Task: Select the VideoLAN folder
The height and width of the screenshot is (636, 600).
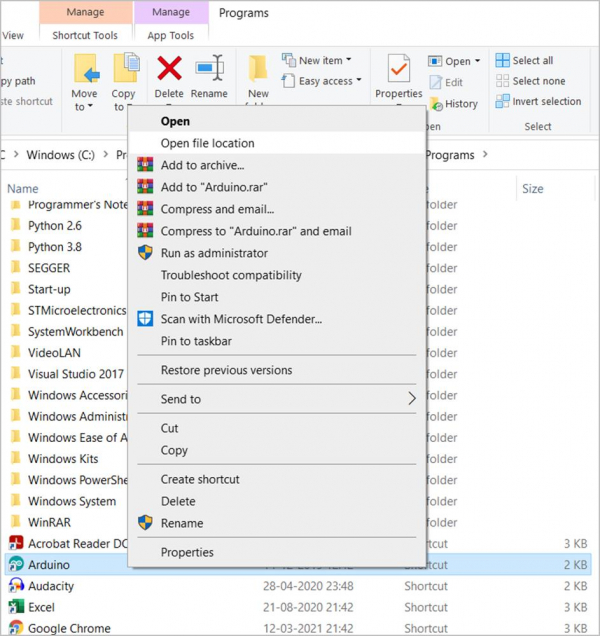Action: 54,352
